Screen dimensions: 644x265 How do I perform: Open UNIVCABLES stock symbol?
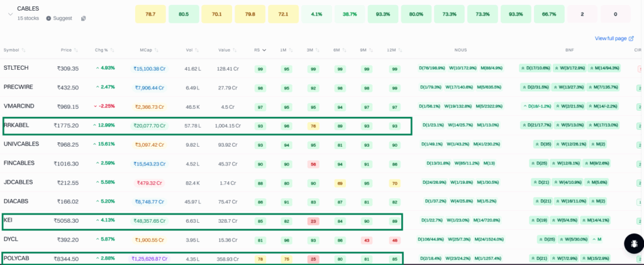pos(21,144)
